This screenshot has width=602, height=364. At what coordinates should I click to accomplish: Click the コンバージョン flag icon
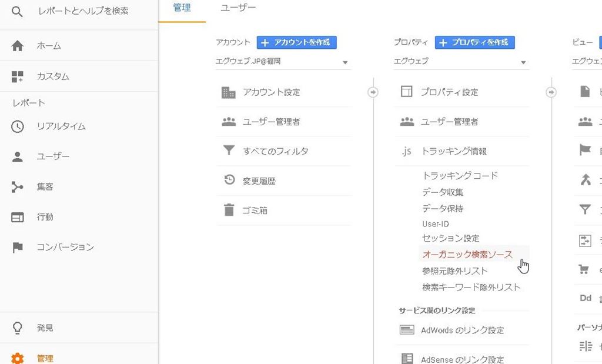click(x=18, y=248)
